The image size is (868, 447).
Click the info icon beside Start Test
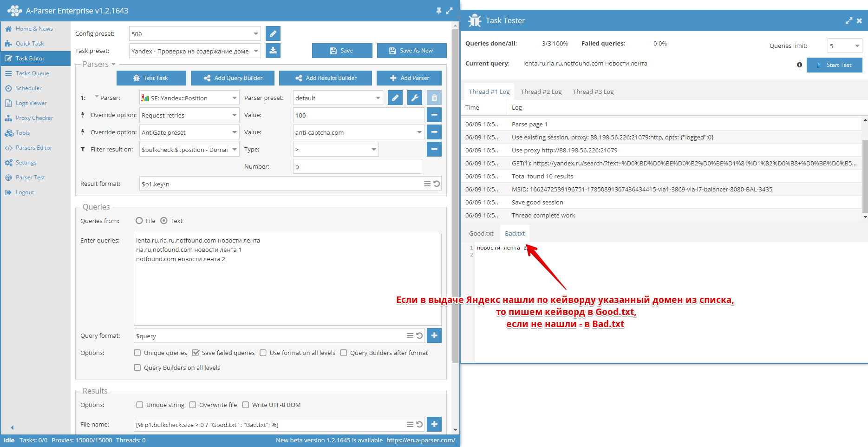click(x=799, y=65)
